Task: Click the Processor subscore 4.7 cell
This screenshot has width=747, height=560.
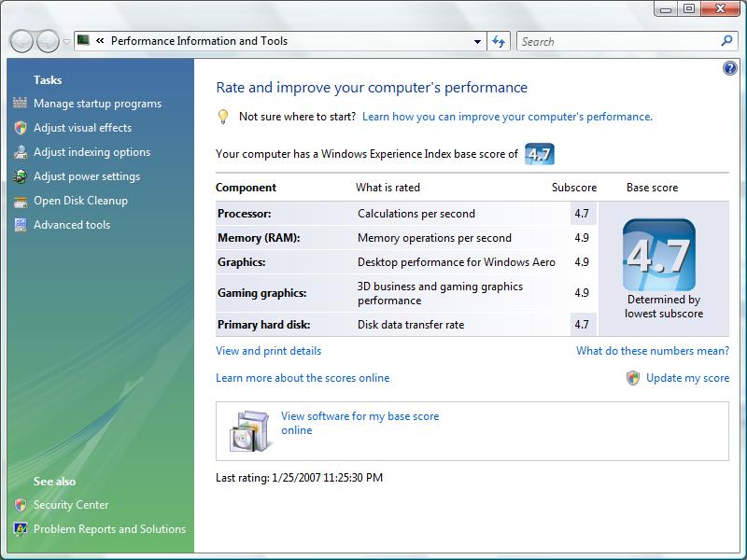Action: [582, 214]
